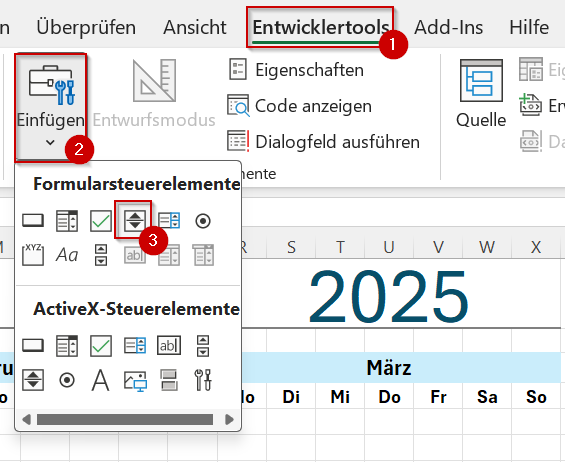Viewport: 565px width, 462px height.
Task: Insert ActiveX image control
Action: click(x=135, y=381)
